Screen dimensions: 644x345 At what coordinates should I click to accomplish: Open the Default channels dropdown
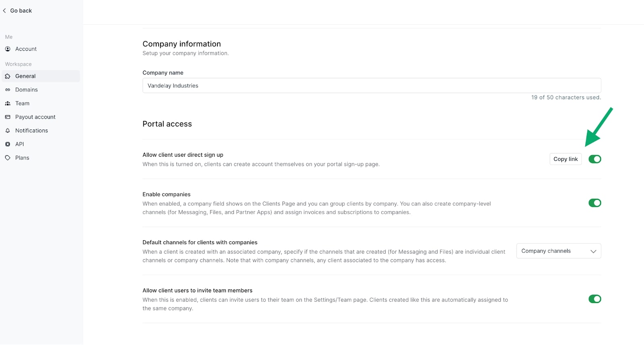tap(559, 251)
